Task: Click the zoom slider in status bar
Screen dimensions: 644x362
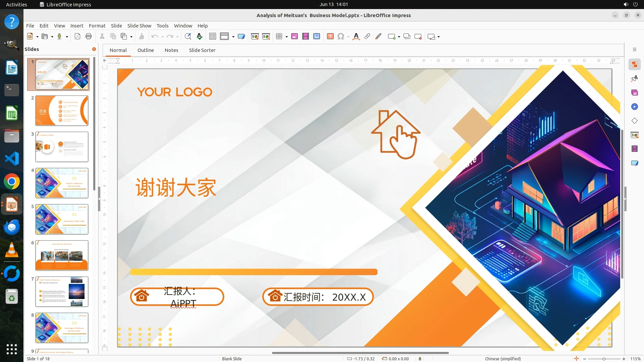Action: click(x=604, y=359)
